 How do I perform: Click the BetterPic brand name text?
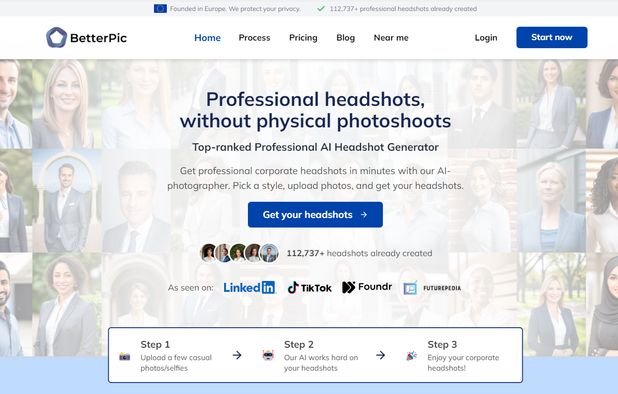[x=99, y=38]
